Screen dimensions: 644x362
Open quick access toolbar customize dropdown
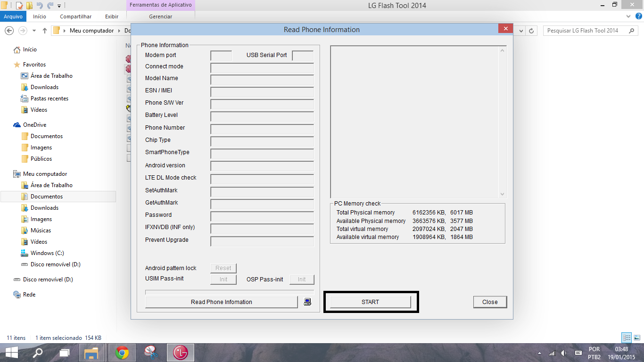pos(59,6)
